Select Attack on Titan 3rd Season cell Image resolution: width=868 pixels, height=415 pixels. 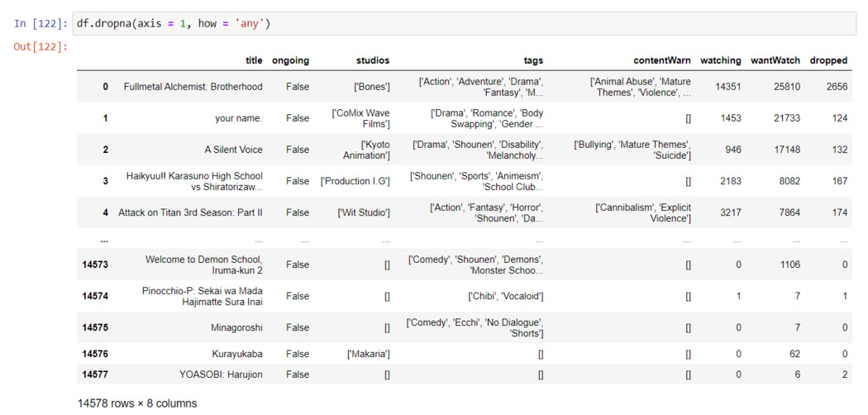(x=190, y=212)
